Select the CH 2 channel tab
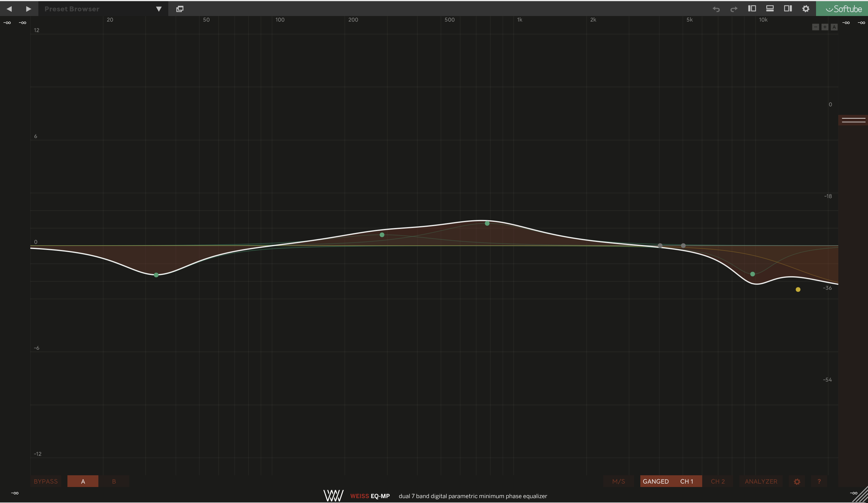This screenshot has height=503, width=868. pos(718,481)
